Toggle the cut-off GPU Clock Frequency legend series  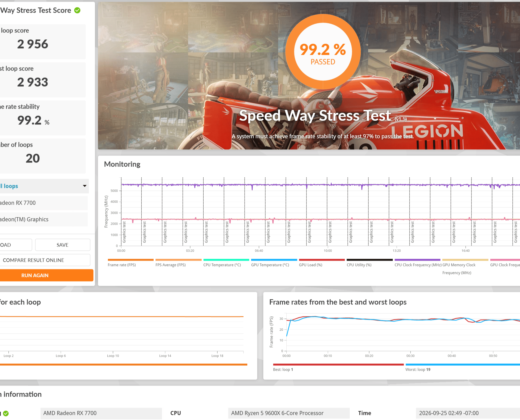(x=505, y=263)
